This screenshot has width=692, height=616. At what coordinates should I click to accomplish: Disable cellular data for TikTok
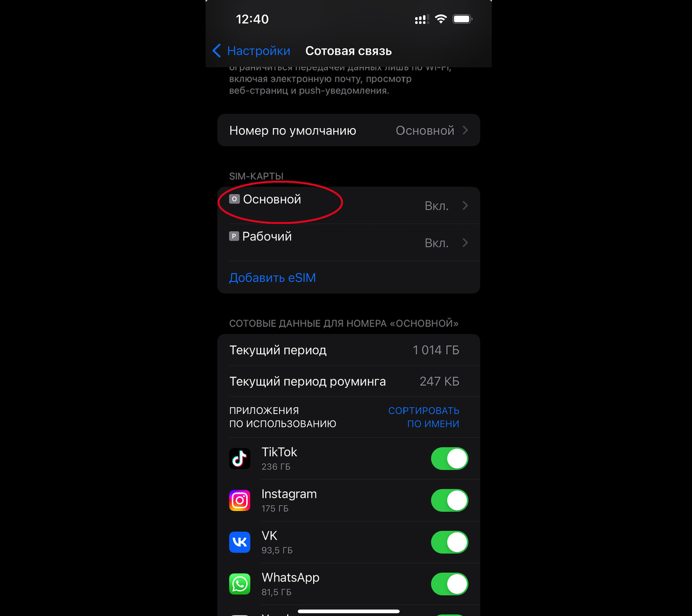pos(450,459)
